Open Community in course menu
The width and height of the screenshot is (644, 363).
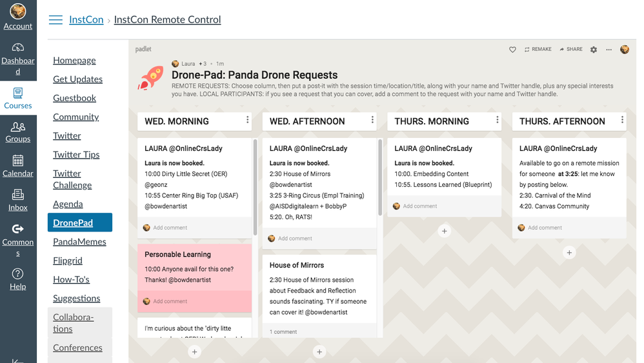coord(76,117)
